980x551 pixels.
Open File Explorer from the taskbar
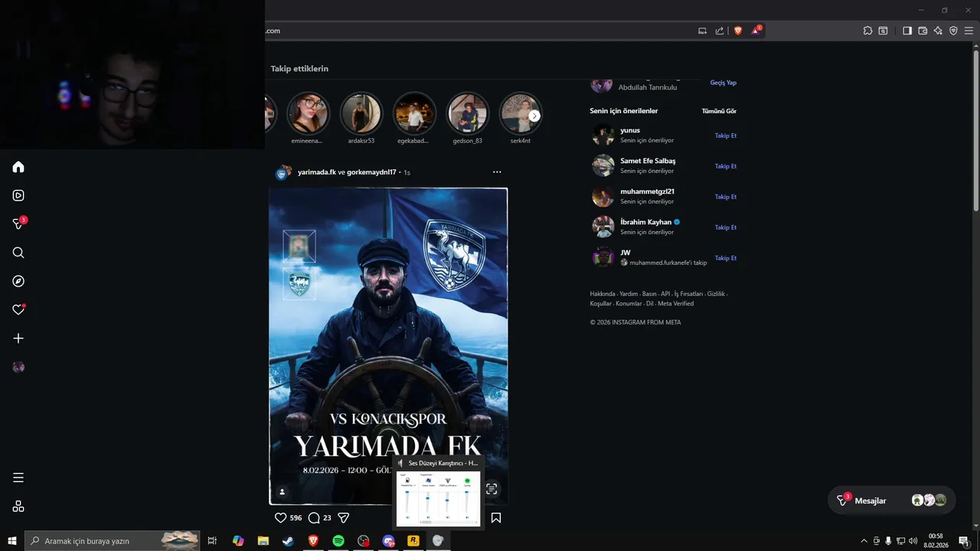(x=263, y=541)
